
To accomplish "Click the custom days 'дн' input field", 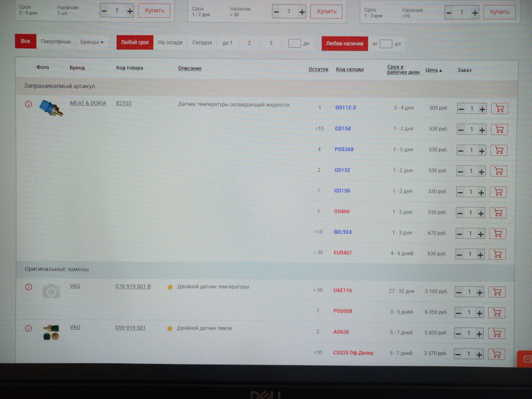I will click(x=294, y=43).
